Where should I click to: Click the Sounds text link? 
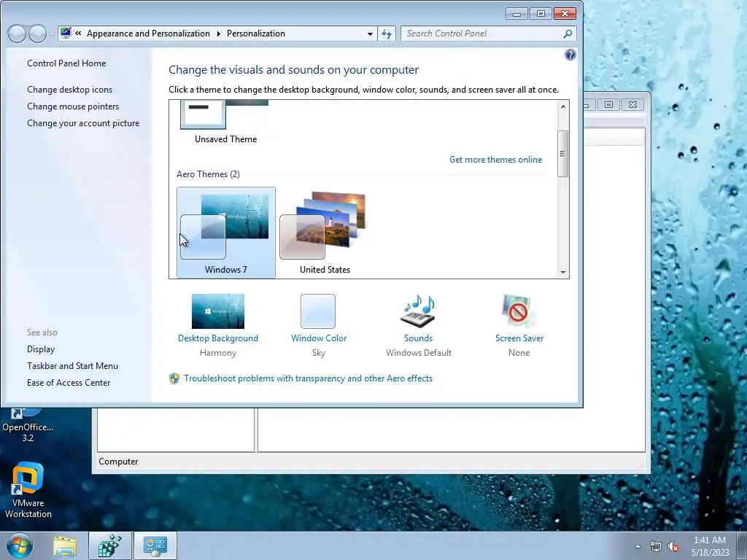(x=418, y=338)
